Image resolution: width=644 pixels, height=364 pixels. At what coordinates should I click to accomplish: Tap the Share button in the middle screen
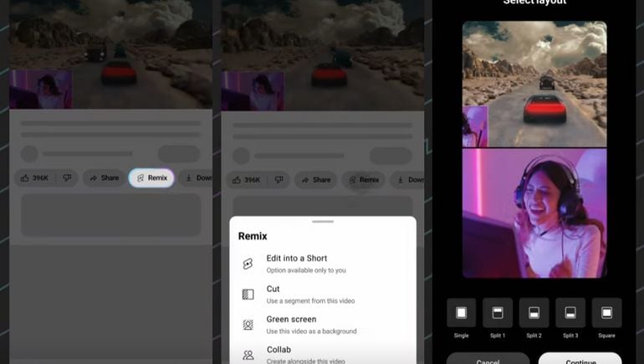[x=316, y=180]
